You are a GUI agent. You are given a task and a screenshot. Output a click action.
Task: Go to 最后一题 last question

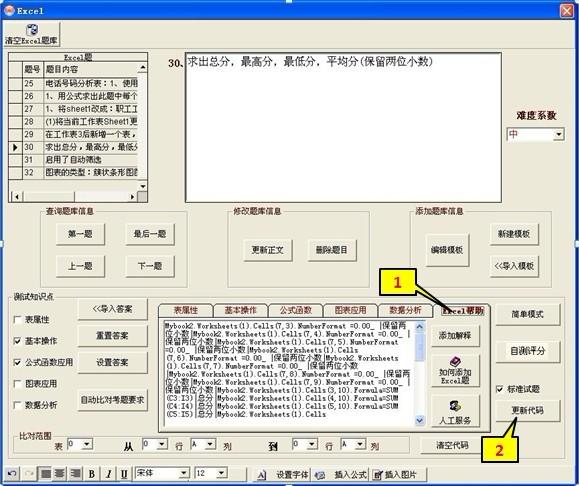(150, 234)
